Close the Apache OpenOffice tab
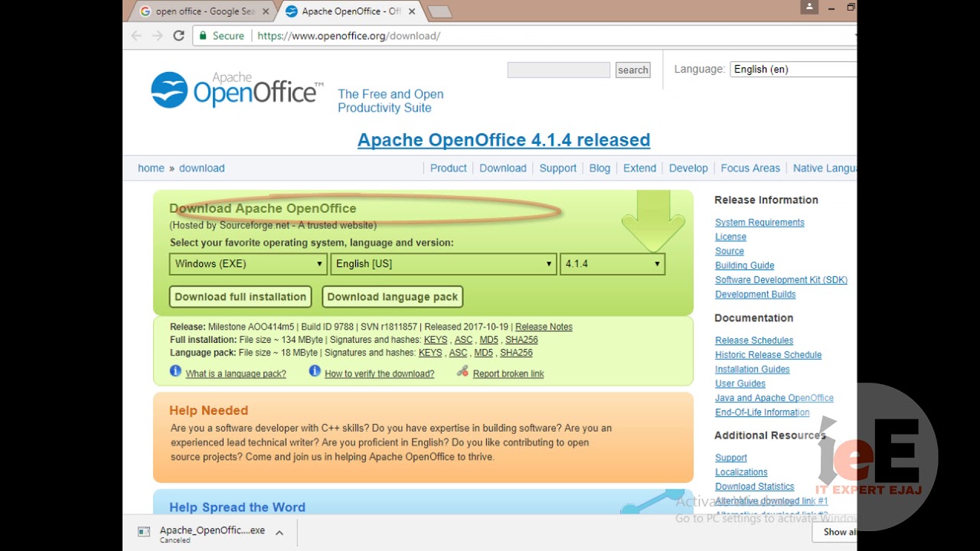 pyautogui.click(x=412, y=11)
